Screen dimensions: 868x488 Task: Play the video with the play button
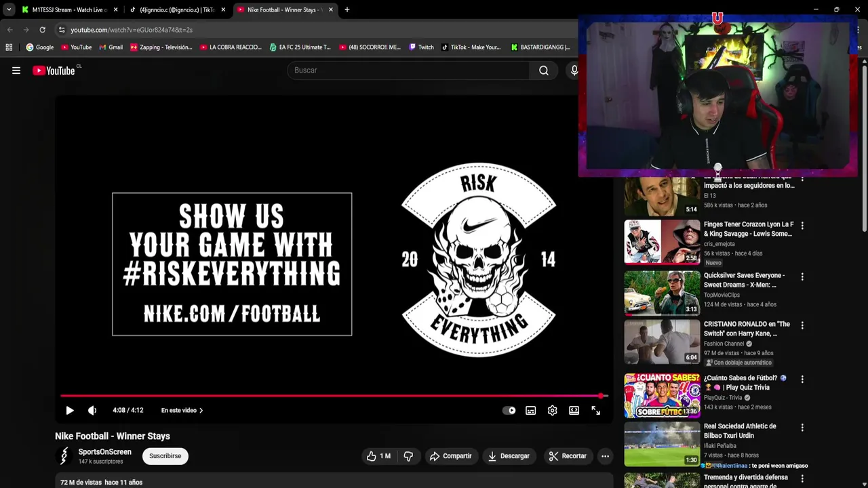[69, 410]
